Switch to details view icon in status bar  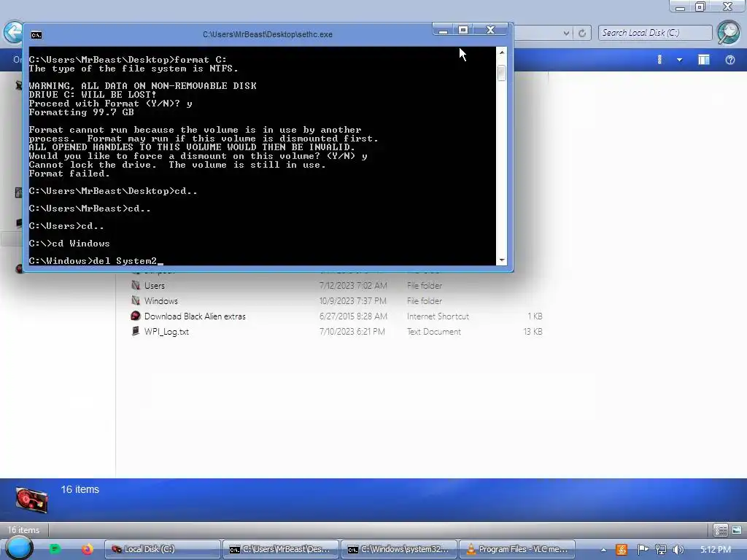tap(720, 529)
